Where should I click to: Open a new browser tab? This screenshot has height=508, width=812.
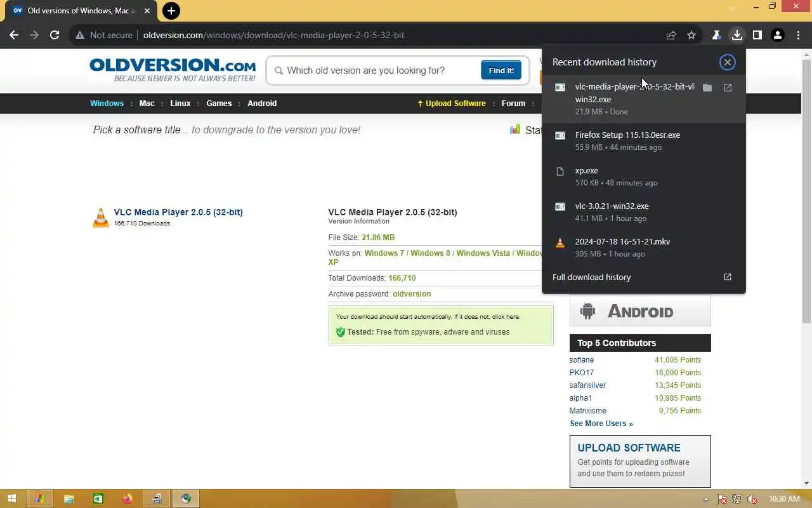(x=171, y=11)
